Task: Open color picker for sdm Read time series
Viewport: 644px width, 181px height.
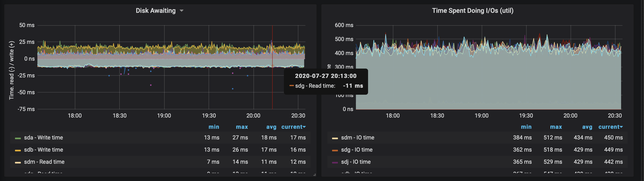Action: click(x=18, y=163)
